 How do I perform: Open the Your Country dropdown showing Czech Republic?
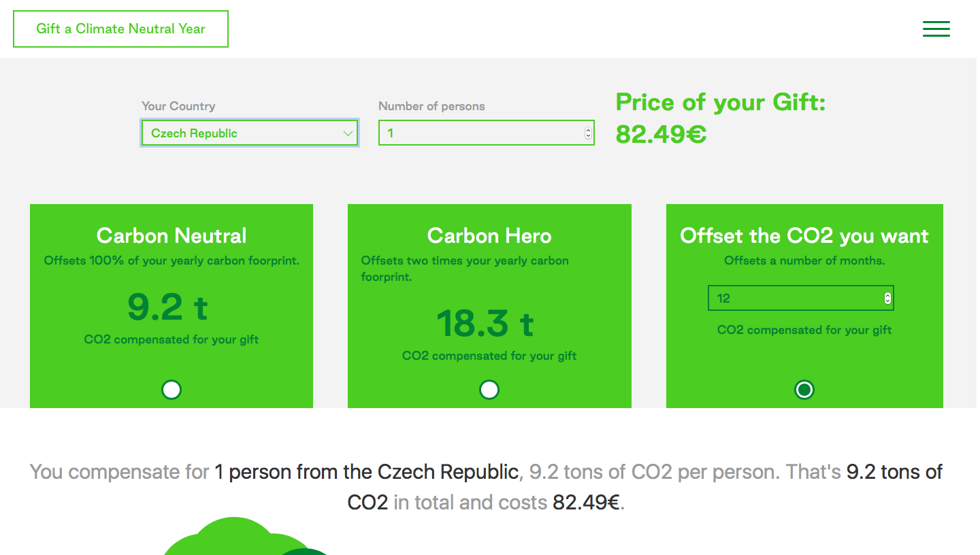click(x=249, y=133)
